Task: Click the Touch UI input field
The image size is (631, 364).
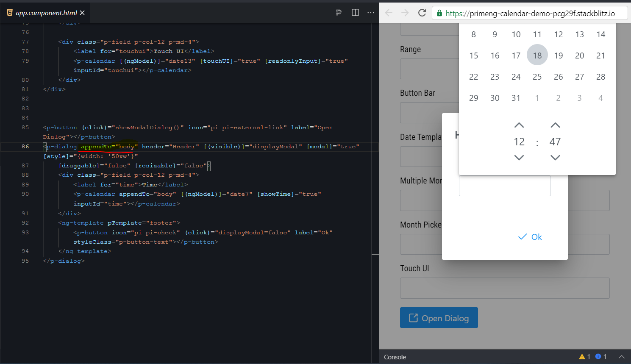Action: (x=504, y=288)
